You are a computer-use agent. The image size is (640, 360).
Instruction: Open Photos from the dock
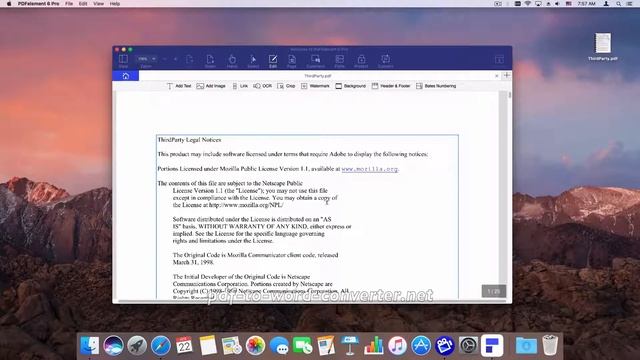[255, 345]
